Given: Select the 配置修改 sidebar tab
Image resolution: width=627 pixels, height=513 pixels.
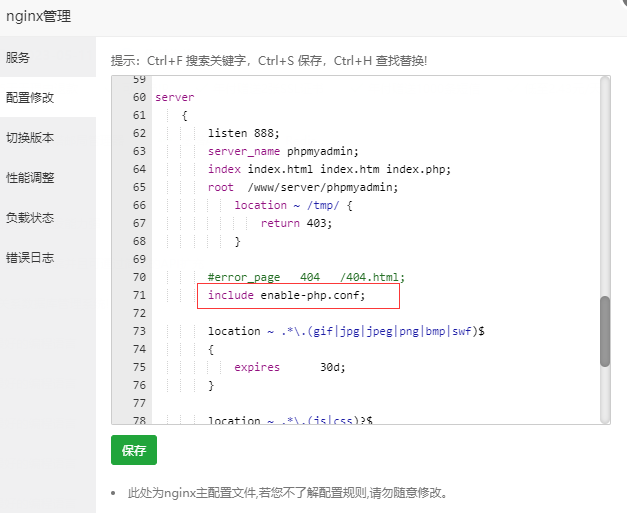Looking at the screenshot, I should click(x=30, y=98).
